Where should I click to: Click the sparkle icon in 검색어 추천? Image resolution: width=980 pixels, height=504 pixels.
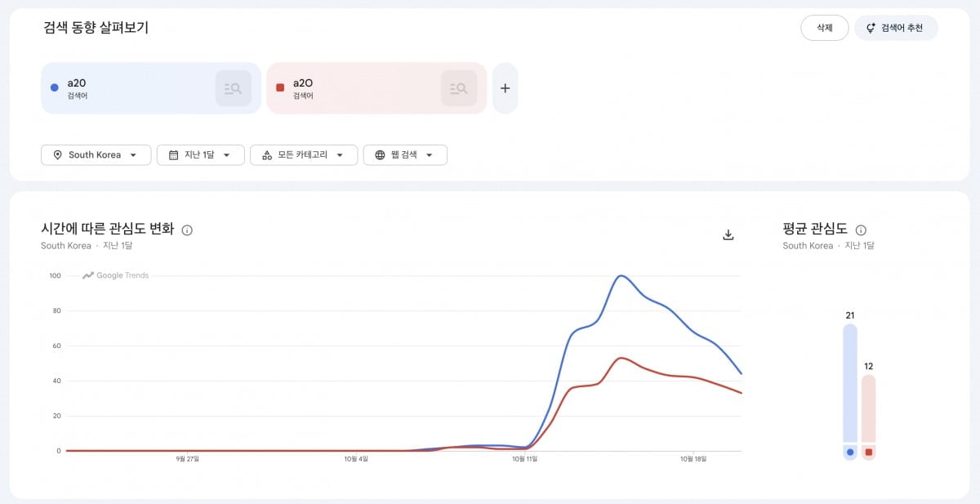click(x=871, y=28)
